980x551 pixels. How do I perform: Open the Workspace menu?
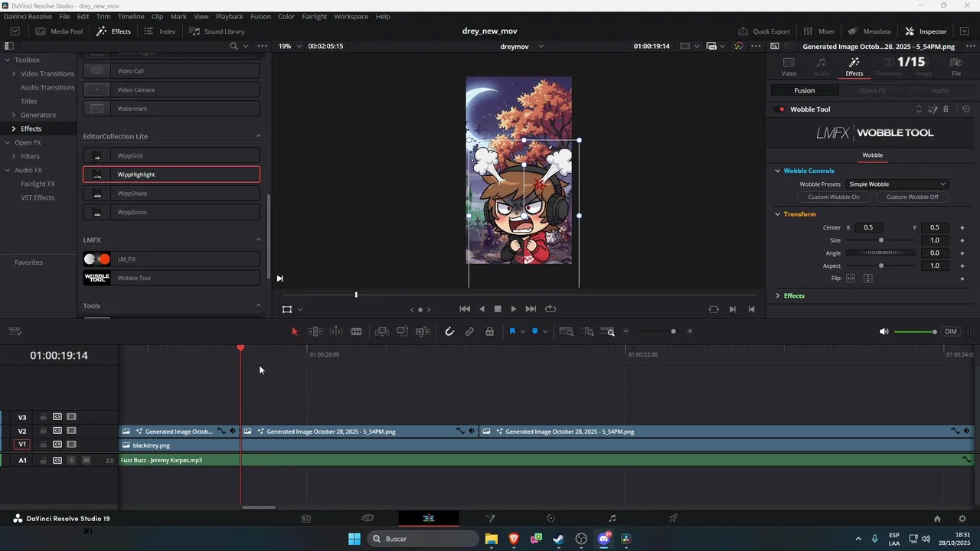pyautogui.click(x=351, y=16)
